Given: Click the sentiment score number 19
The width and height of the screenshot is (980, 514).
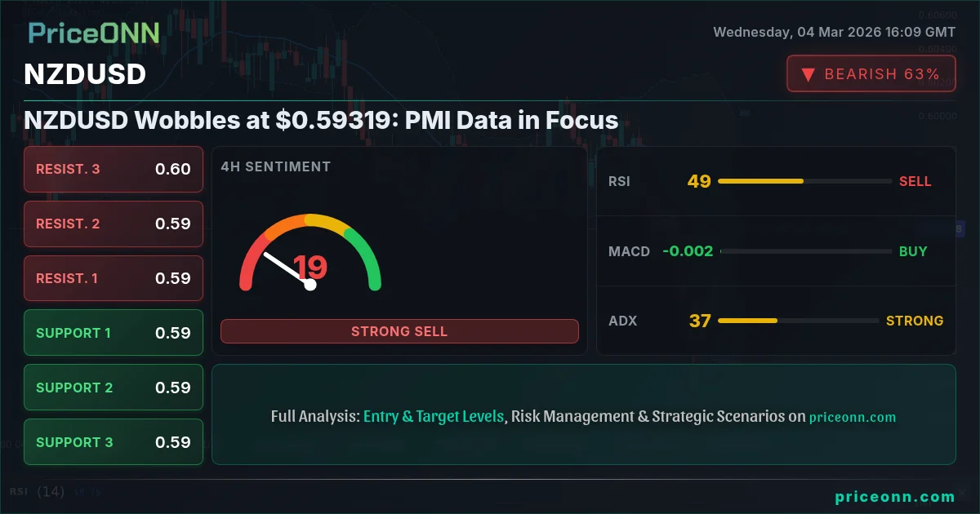Looking at the screenshot, I should [310, 267].
